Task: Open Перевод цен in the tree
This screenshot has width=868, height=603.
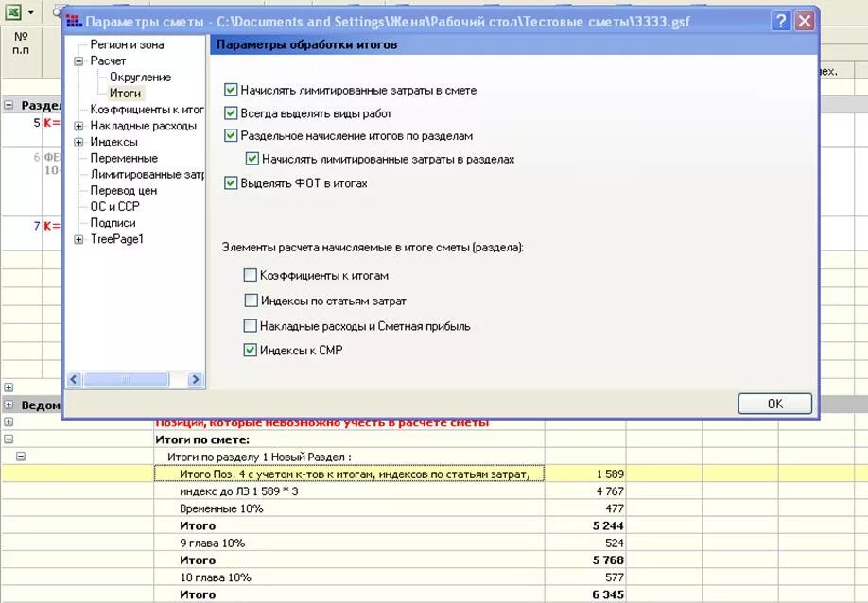Action: [124, 190]
